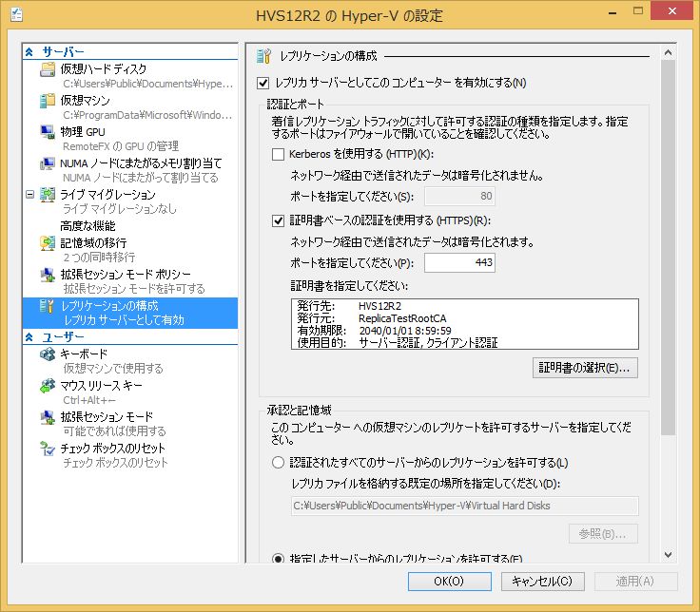Click the RemoteFX の GPU の管理 subtext
Viewport: 700px width, 612px height.
[121, 146]
